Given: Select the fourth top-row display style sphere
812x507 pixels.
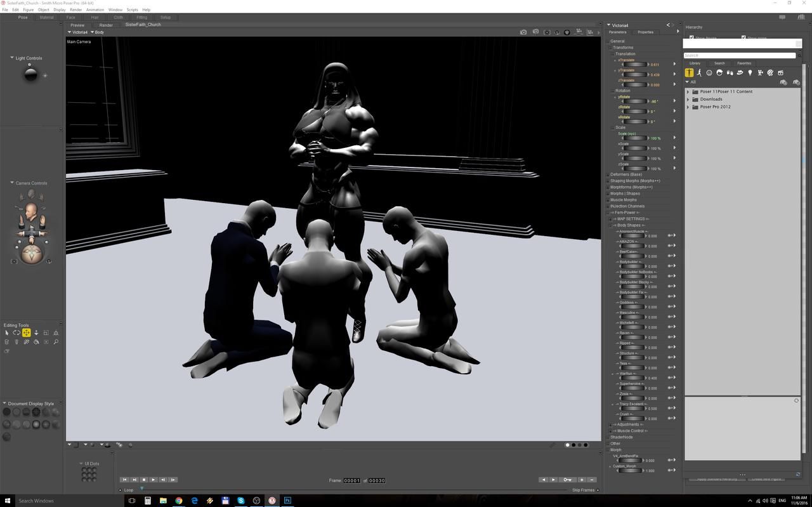Looking at the screenshot, I should coord(36,412).
